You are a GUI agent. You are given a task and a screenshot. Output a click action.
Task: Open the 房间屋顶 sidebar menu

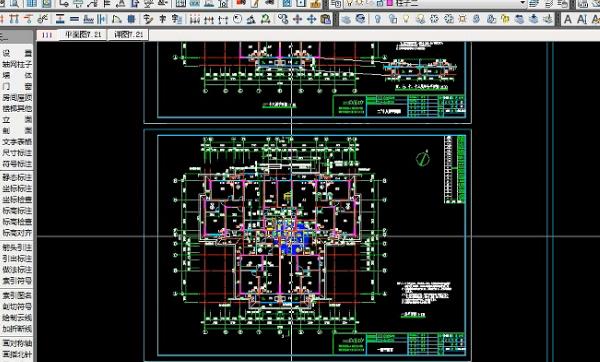pos(17,98)
